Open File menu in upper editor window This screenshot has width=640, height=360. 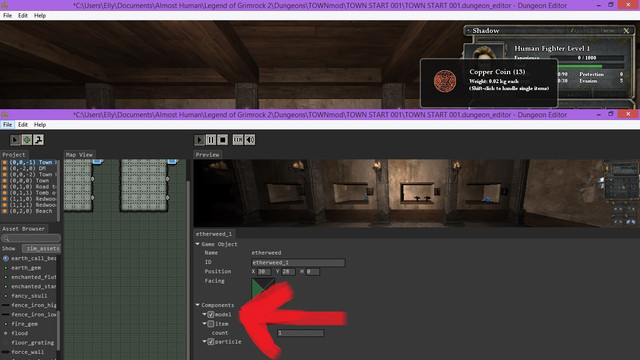(x=7, y=16)
